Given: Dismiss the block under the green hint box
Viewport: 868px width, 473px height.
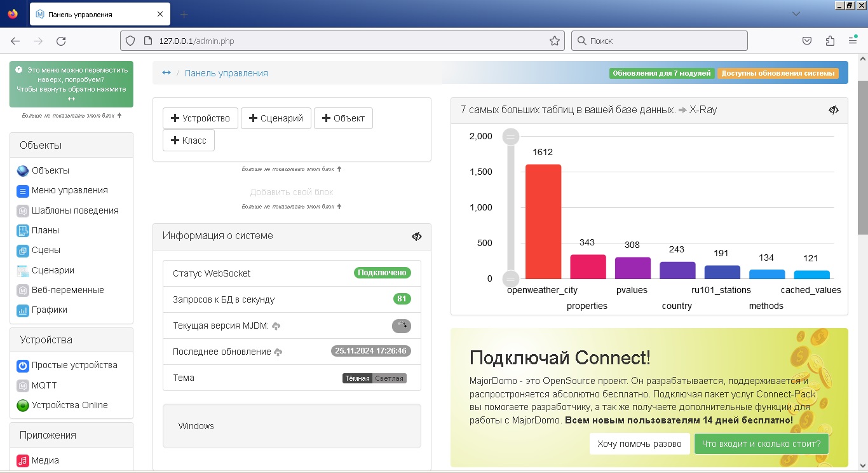Looking at the screenshot, I should tap(71, 116).
